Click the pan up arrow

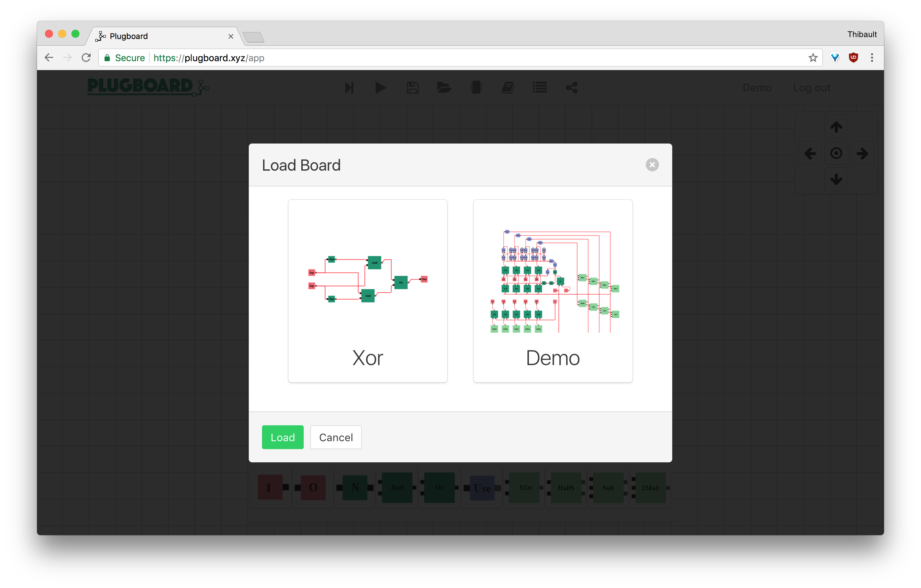click(836, 127)
